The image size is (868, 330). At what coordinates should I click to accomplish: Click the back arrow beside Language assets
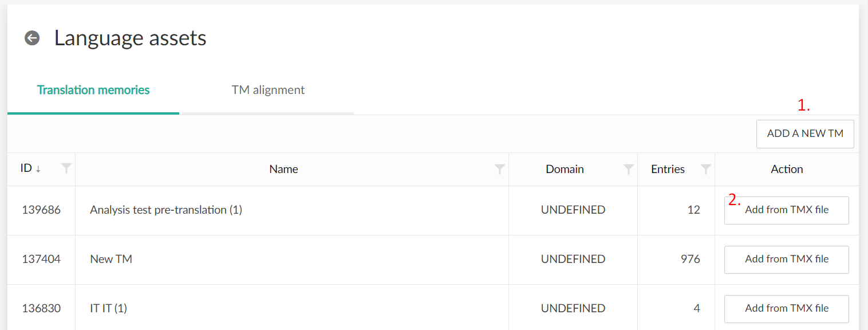click(x=32, y=38)
